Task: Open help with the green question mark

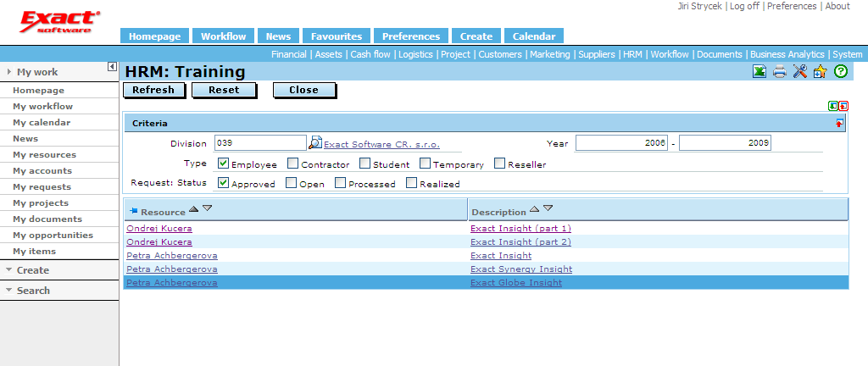Action: [x=840, y=71]
